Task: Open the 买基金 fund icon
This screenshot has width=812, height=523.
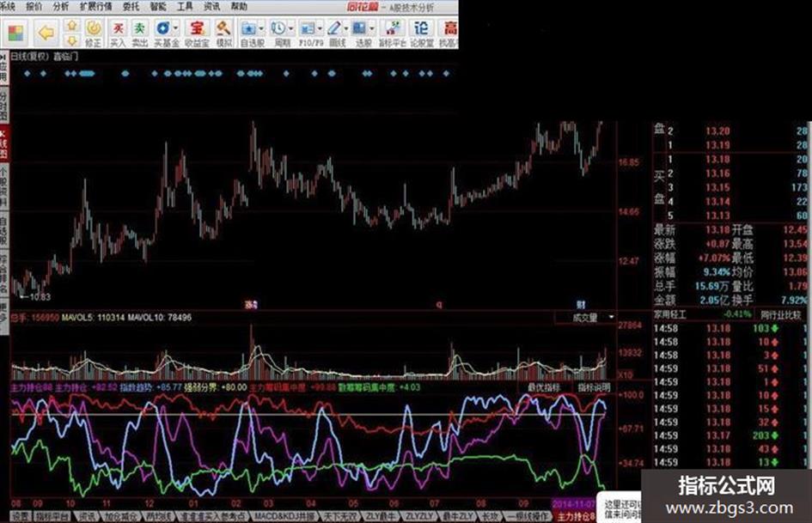Action: [x=163, y=33]
